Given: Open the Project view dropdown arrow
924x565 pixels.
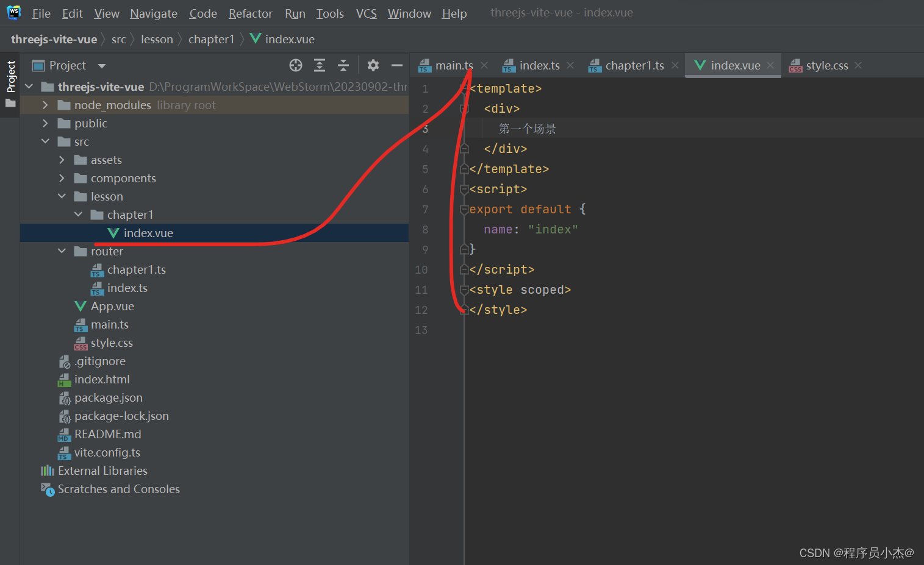Looking at the screenshot, I should tap(102, 66).
